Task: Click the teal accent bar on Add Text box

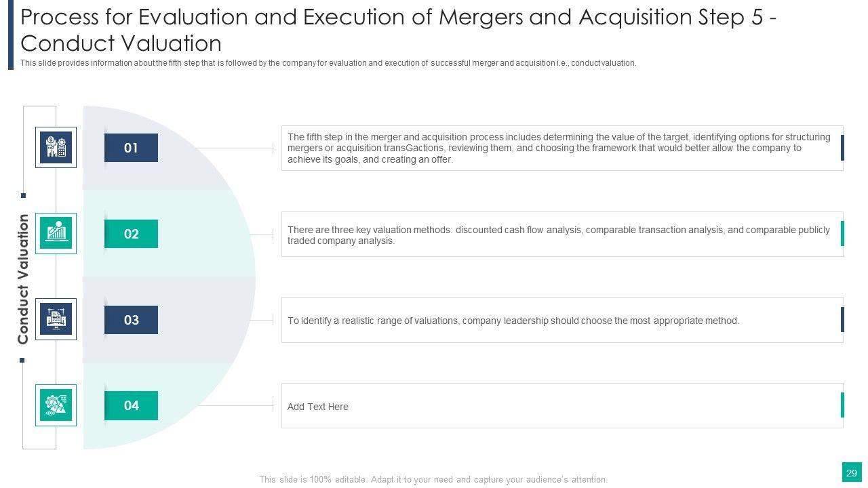Action: 842,405
